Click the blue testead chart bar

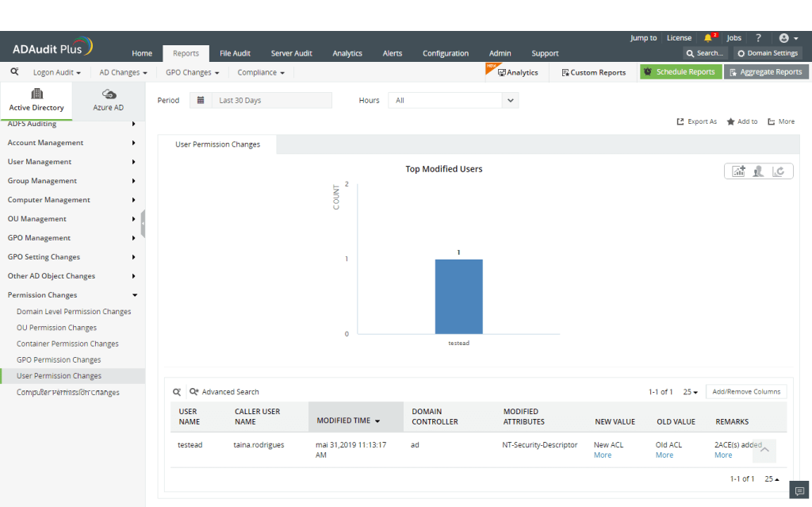point(458,296)
